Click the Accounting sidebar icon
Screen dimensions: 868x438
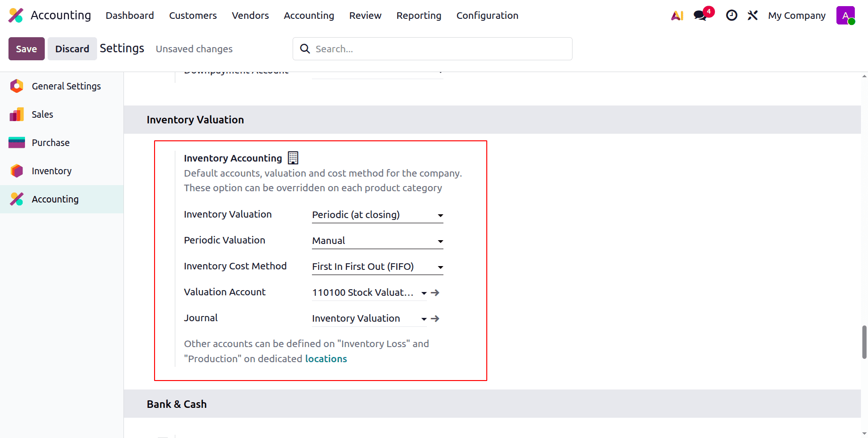click(16, 199)
